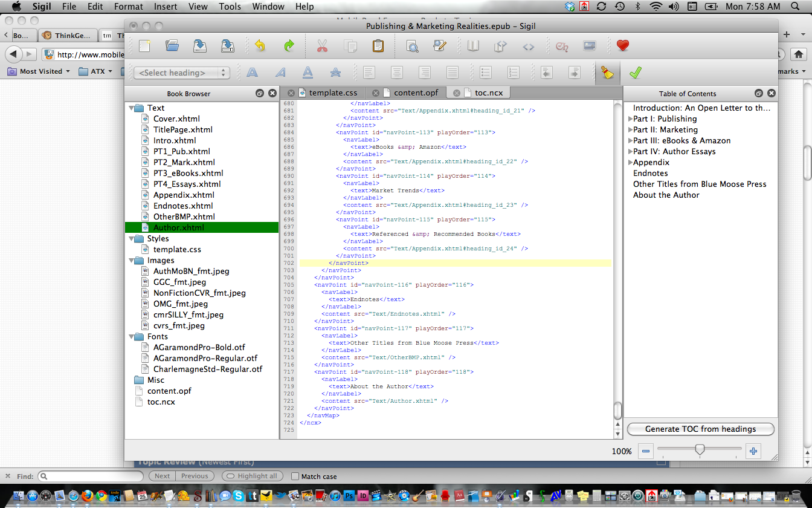Image resolution: width=812 pixels, height=508 pixels.
Task: Click Generate TOC from headings button
Action: point(700,429)
